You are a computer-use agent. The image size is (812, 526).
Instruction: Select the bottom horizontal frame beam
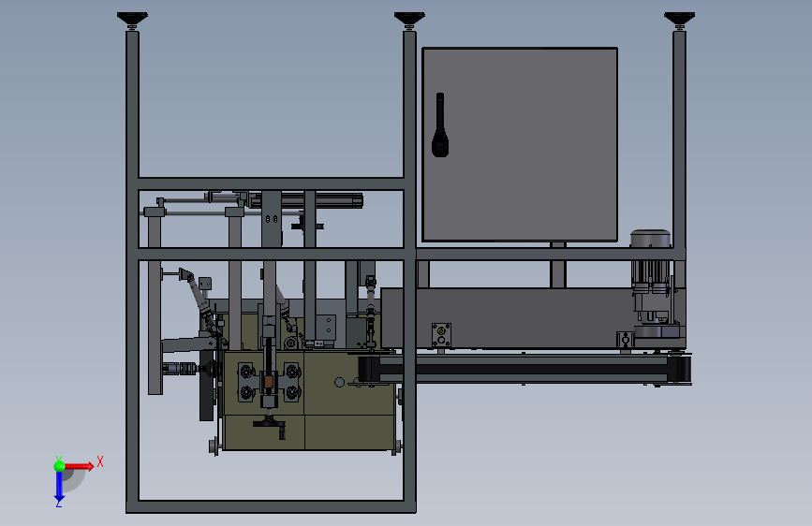[271, 507]
